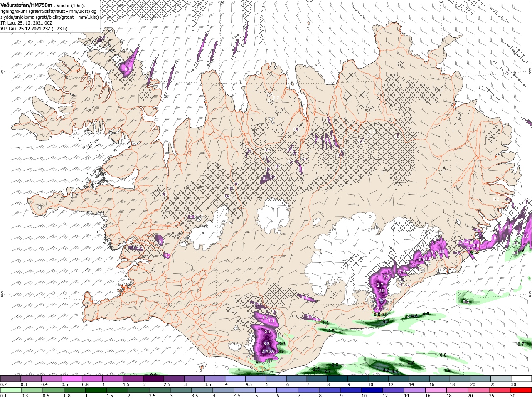Select the 'IT: Lau. 25. 12. 2021 00Z' line
The image size is (532, 399).
coord(26,23)
